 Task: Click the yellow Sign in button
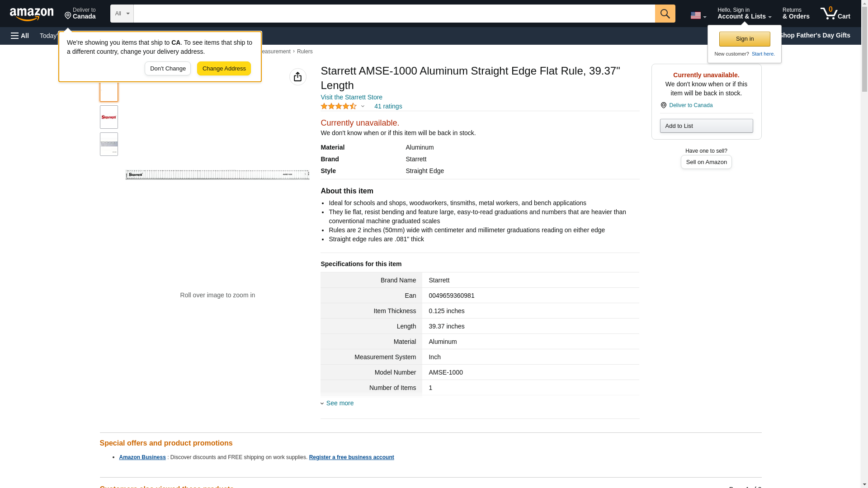pyautogui.click(x=744, y=39)
